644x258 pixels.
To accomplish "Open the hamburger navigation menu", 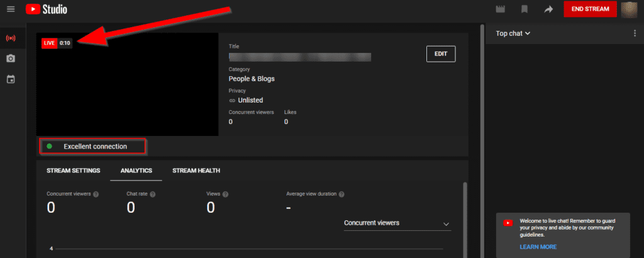I will 11,9.
